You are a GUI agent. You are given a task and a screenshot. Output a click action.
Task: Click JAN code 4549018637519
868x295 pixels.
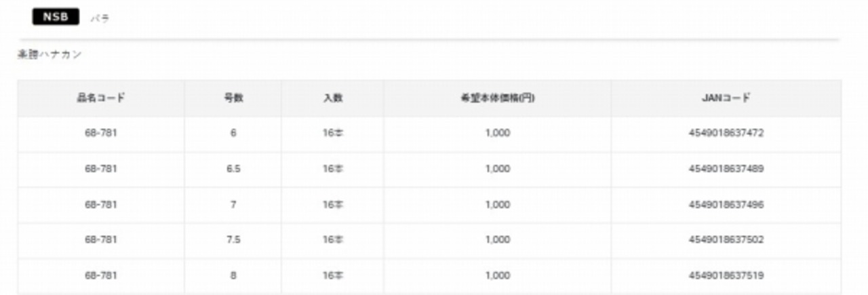[726, 276]
